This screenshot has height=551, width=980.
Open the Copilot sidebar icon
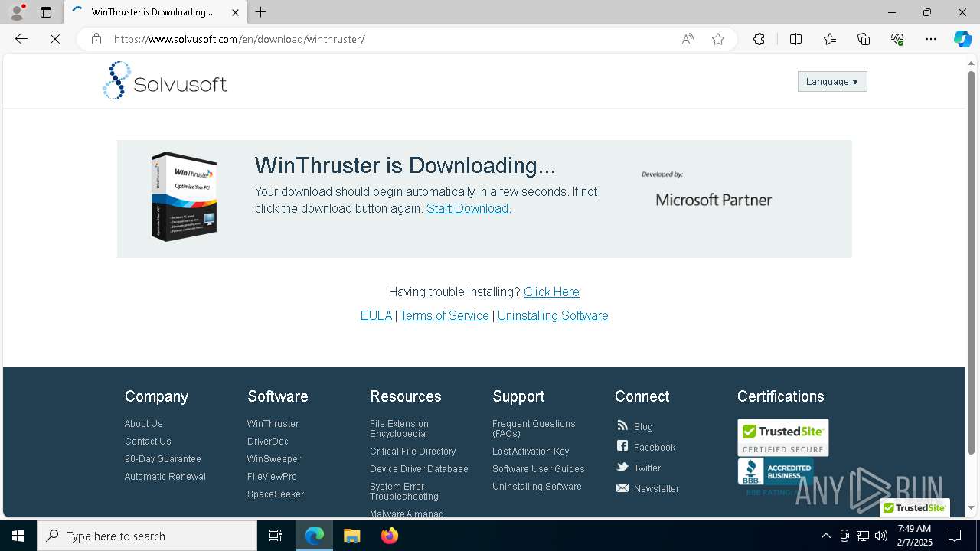[963, 39]
